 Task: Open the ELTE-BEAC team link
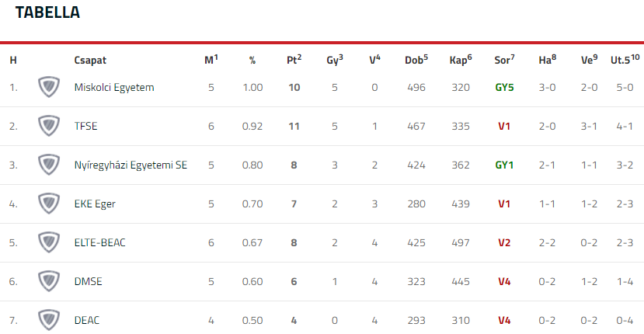click(x=99, y=243)
